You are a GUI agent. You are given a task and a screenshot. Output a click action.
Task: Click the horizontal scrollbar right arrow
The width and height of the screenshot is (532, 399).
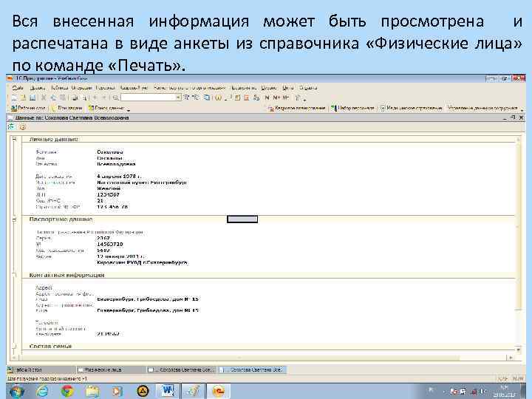[x=511, y=358]
